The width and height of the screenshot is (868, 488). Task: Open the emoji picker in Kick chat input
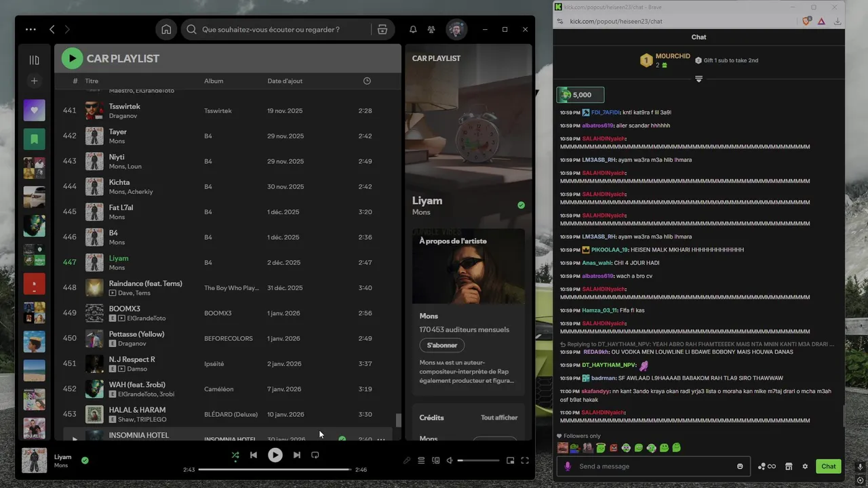(x=740, y=466)
